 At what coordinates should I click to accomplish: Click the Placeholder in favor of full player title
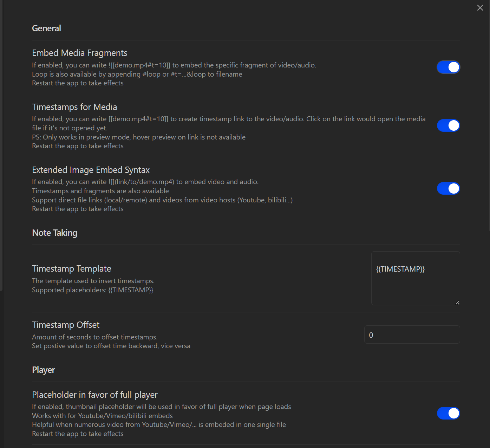click(95, 395)
